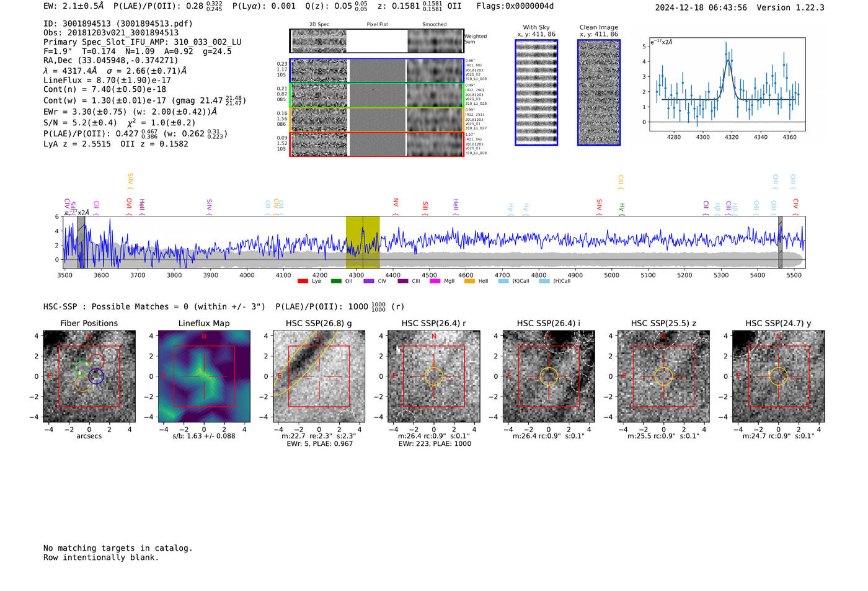Select the HSC SSP(26.4) i band cutout

(549, 376)
